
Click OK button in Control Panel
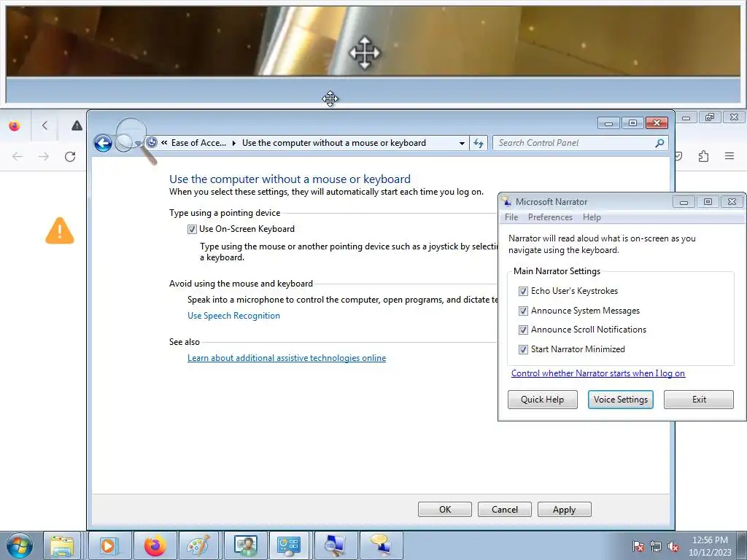click(445, 510)
